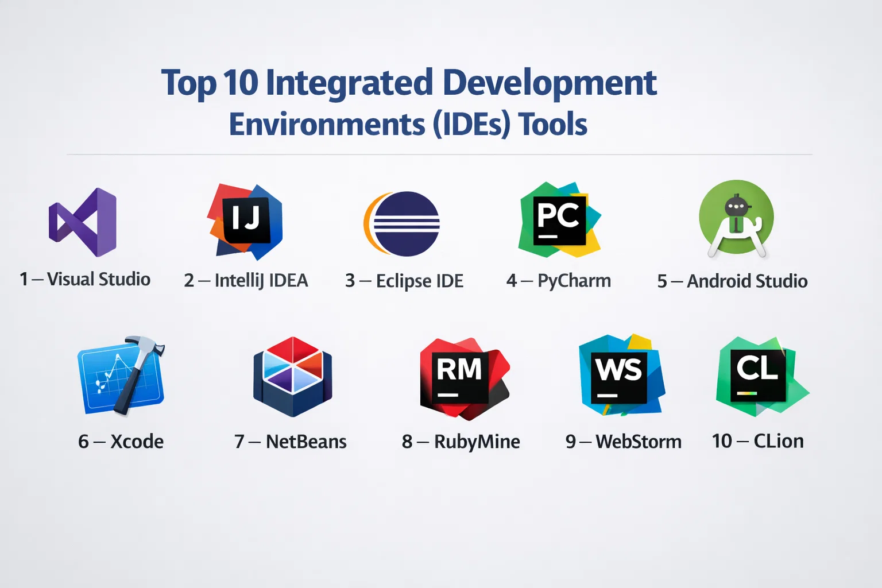The width and height of the screenshot is (882, 588).
Task: Select the Xcode hammer blueprint icon
Action: pos(121,376)
